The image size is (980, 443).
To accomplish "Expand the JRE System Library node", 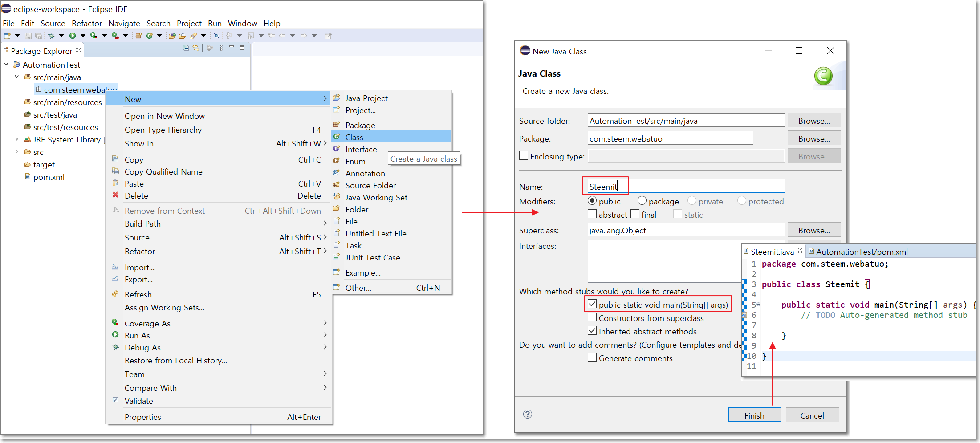I will click(x=17, y=139).
